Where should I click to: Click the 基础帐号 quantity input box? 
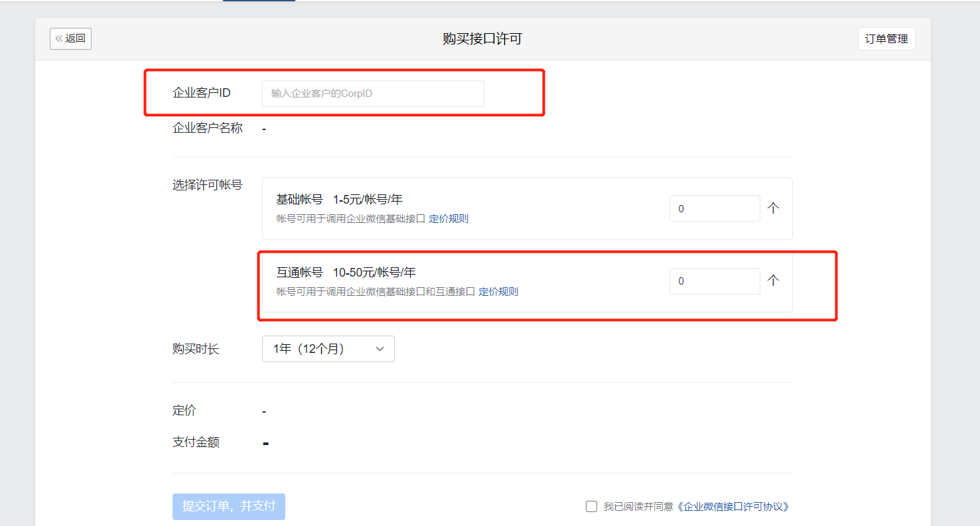(x=715, y=208)
